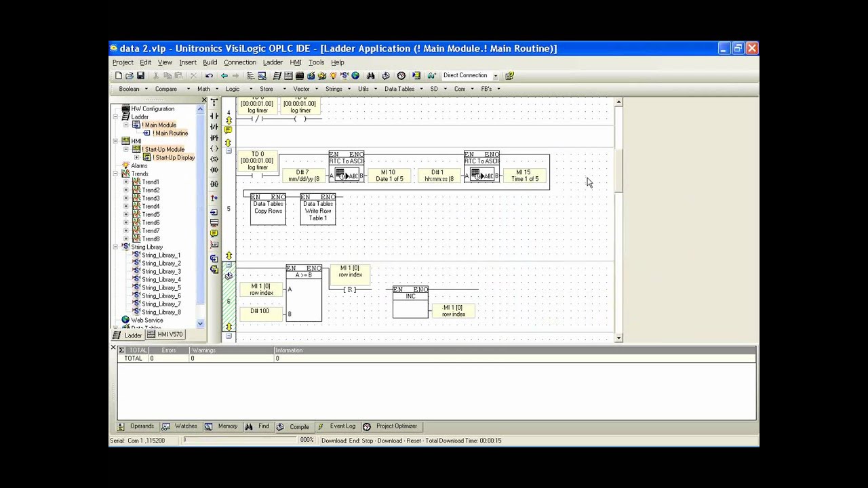The width and height of the screenshot is (868, 488).
Task: Click the Undo arrow icon
Action: [209, 75]
